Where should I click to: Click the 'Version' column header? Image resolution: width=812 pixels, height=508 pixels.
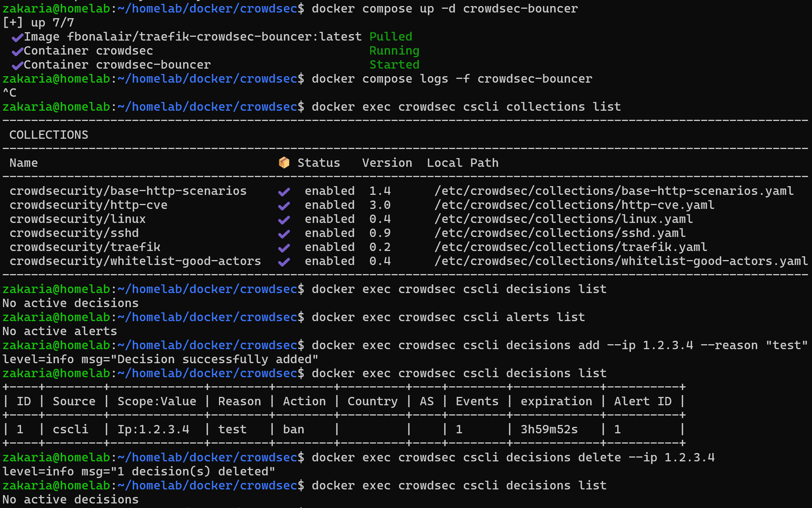(387, 163)
